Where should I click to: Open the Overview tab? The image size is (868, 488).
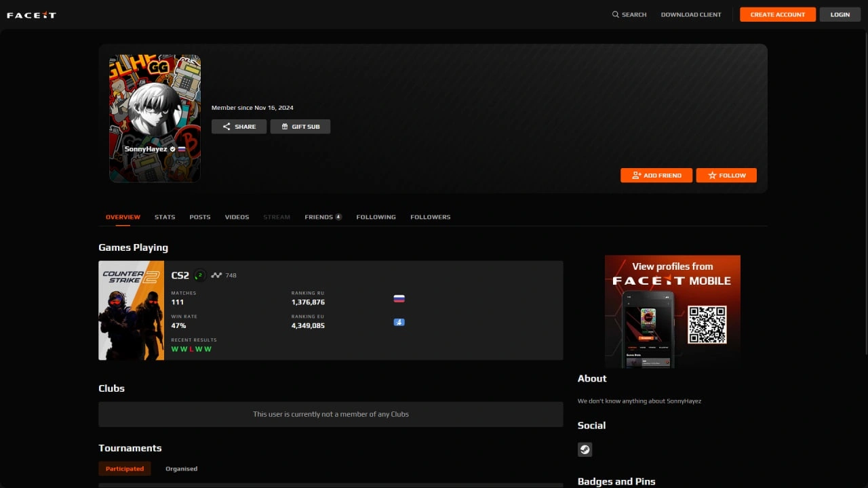[x=123, y=217]
